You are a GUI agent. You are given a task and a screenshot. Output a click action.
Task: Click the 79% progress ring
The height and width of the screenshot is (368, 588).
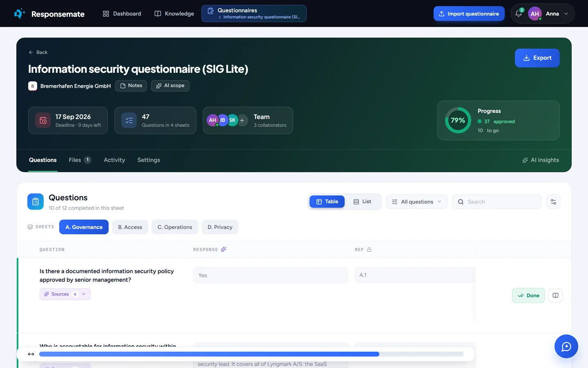[458, 120]
